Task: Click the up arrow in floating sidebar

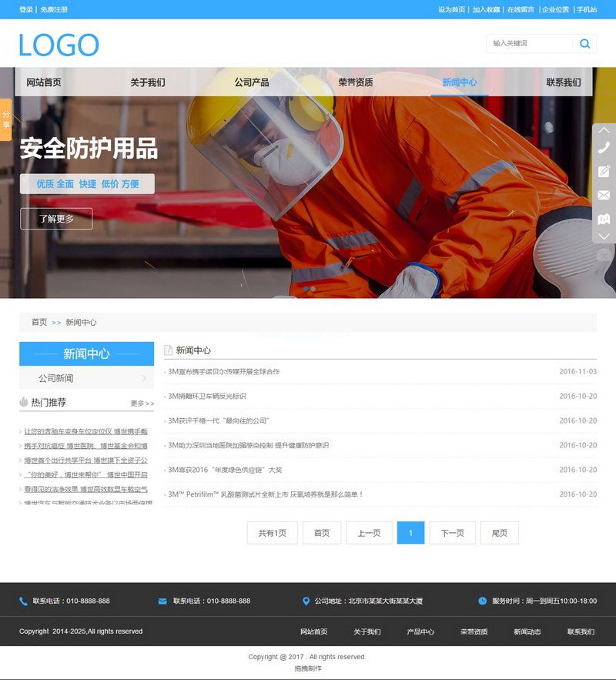Action: coord(604,130)
